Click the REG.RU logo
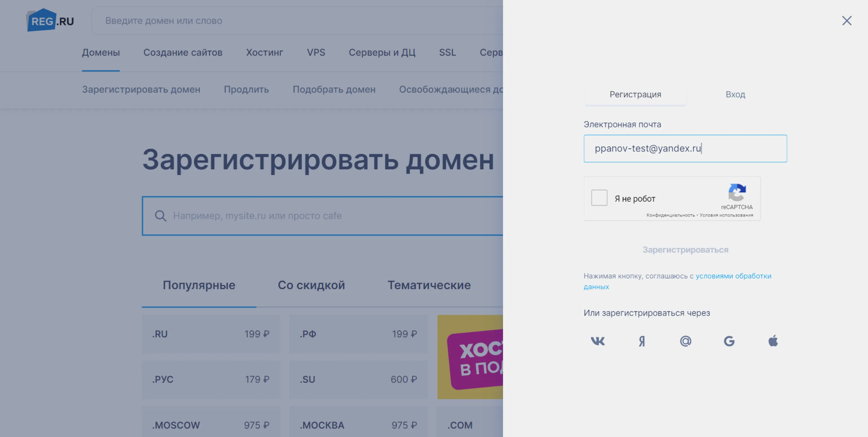This screenshot has height=437, width=868. pyautogui.click(x=50, y=20)
